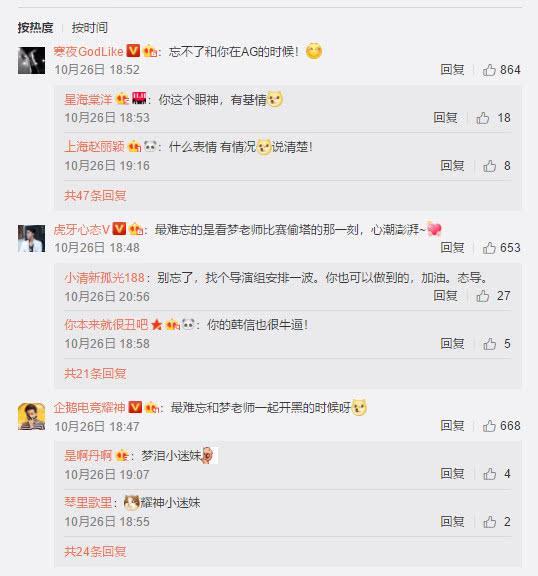Expand 共24条回复 replies
The height and width of the screenshot is (576, 538).
click(95, 551)
